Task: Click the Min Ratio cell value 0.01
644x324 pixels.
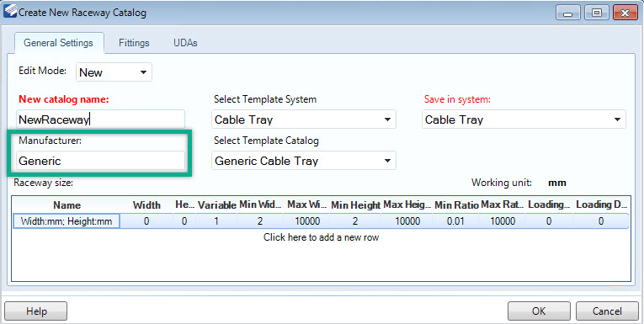Action: coord(455,221)
